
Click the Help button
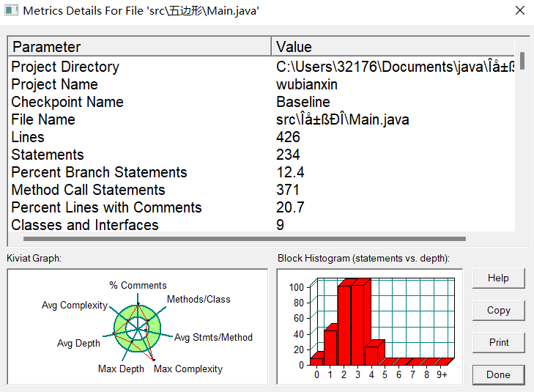498,278
